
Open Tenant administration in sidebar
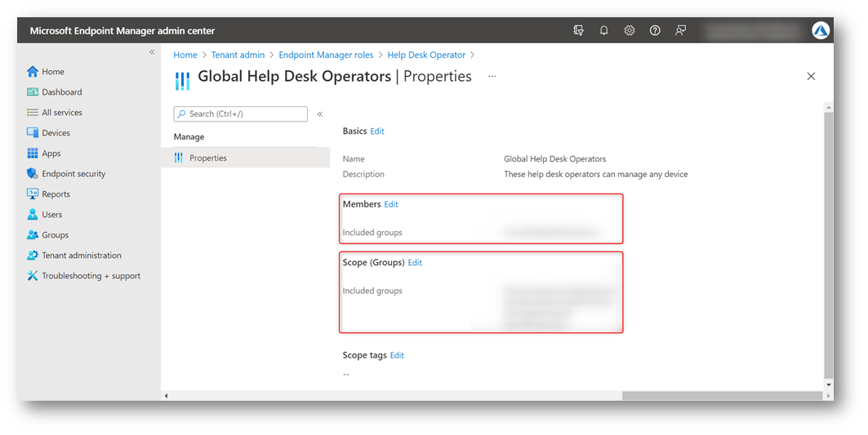click(74, 255)
